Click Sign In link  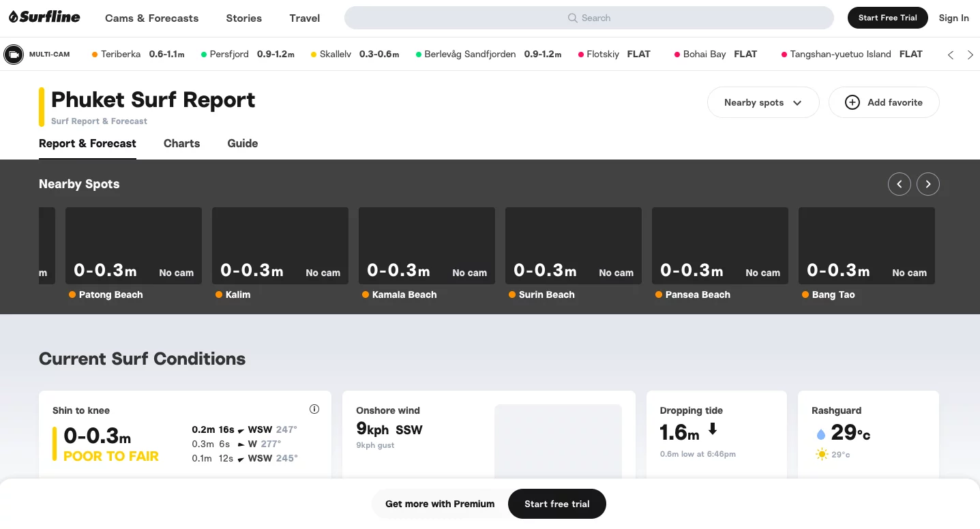click(x=954, y=18)
